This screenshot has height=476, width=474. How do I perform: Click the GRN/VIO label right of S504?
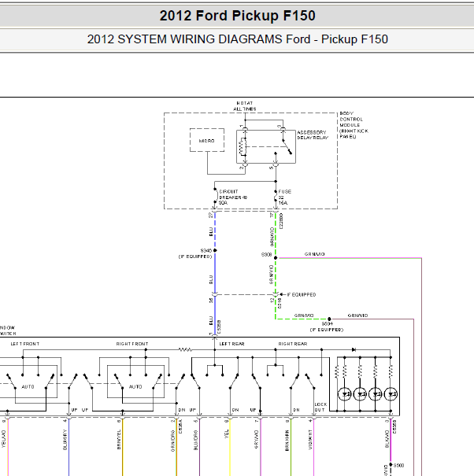pos(357,315)
